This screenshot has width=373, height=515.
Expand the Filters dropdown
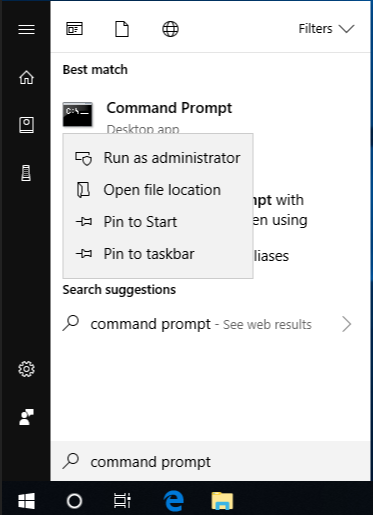pyautogui.click(x=326, y=29)
